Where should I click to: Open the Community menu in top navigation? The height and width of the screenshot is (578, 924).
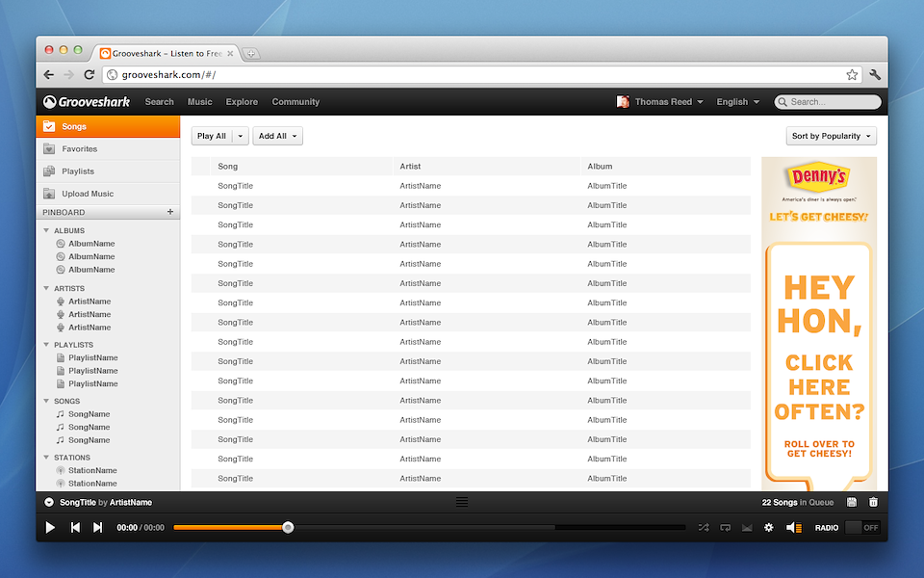tap(295, 102)
